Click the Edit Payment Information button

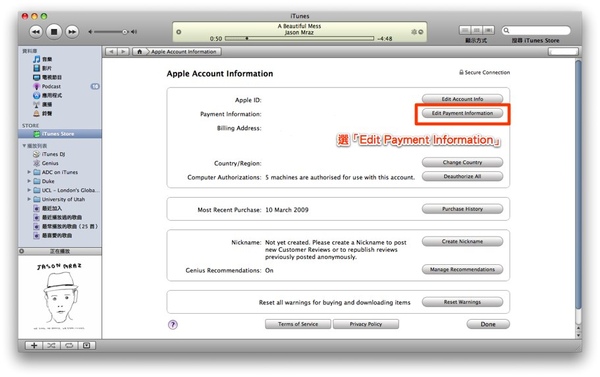pyautogui.click(x=462, y=113)
